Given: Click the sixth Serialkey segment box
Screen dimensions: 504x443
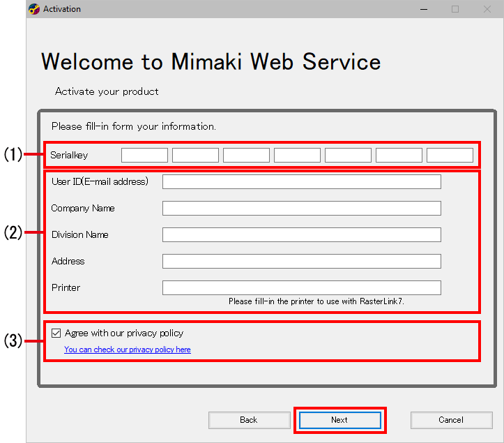Looking at the screenshot, I should click(x=399, y=155).
